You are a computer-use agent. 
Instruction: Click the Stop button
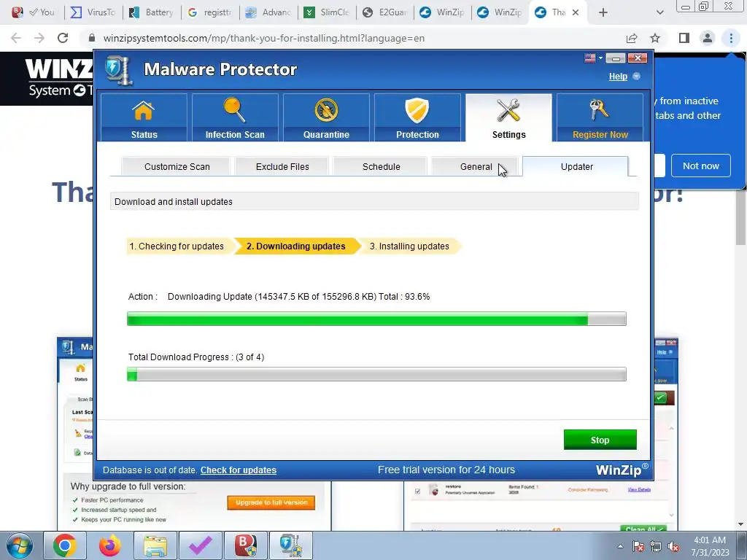pyautogui.click(x=600, y=440)
